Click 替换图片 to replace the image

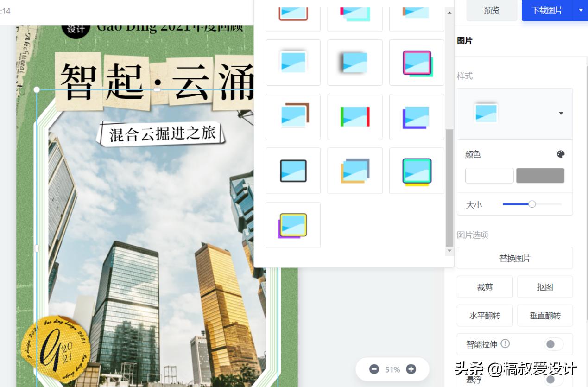coord(514,258)
